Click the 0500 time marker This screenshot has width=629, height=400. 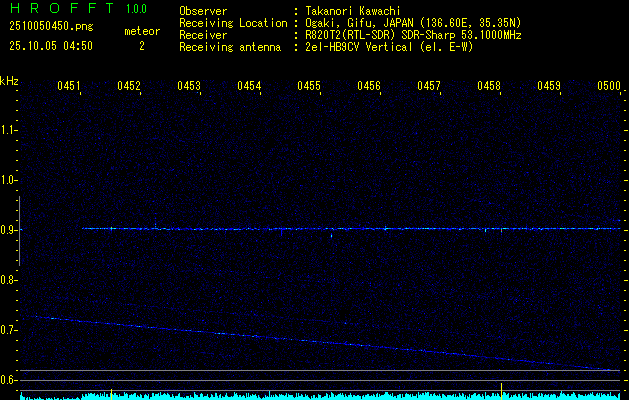[x=609, y=87]
